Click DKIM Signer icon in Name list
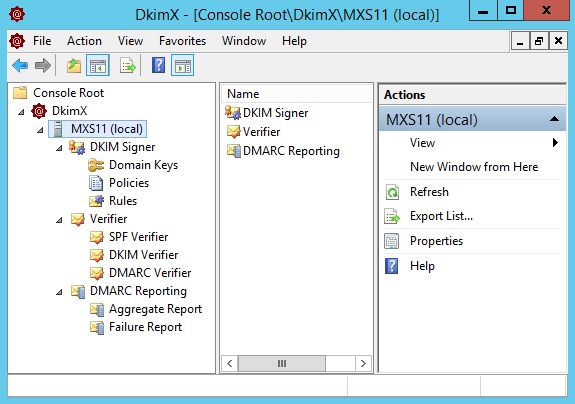This screenshot has height=404, width=575. click(233, 113)
